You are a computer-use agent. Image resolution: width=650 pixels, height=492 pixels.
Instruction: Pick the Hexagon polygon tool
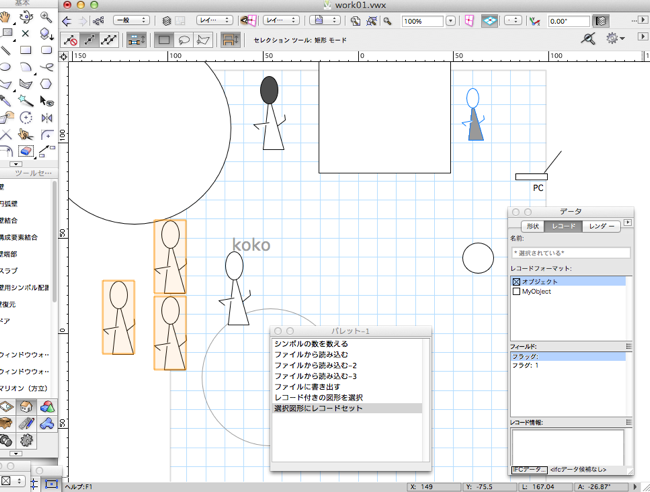pos(46,83)
